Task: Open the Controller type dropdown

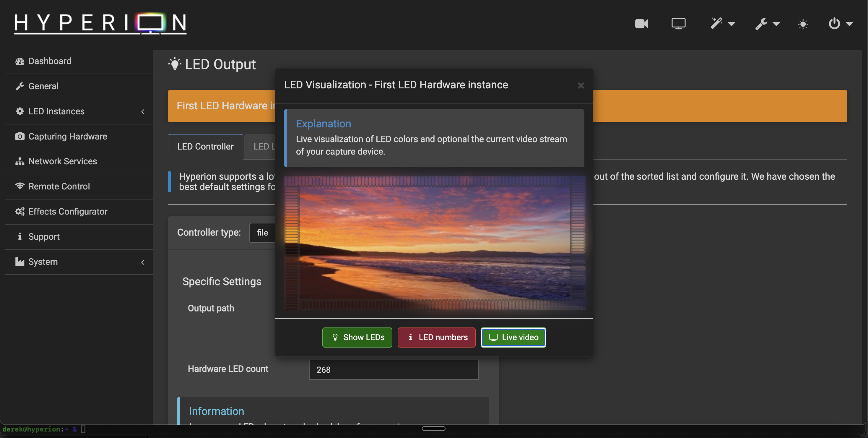Action: click(x=262, y=233)
